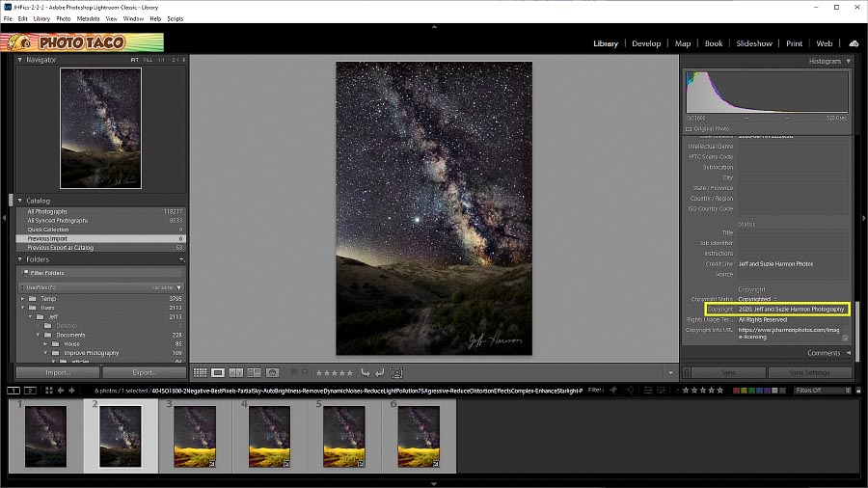Click the face region draw tool
This screenshot has height=488, width=868.
[x=397, y=373]
